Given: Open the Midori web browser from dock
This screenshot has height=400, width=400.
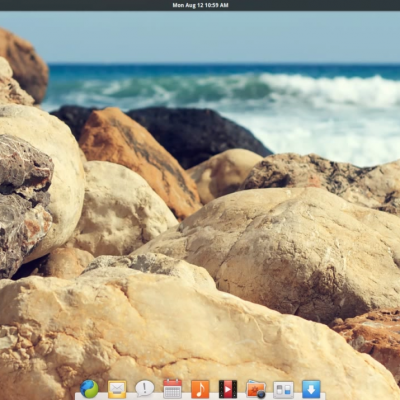Looking at the screenshot, I should (89, 389).
